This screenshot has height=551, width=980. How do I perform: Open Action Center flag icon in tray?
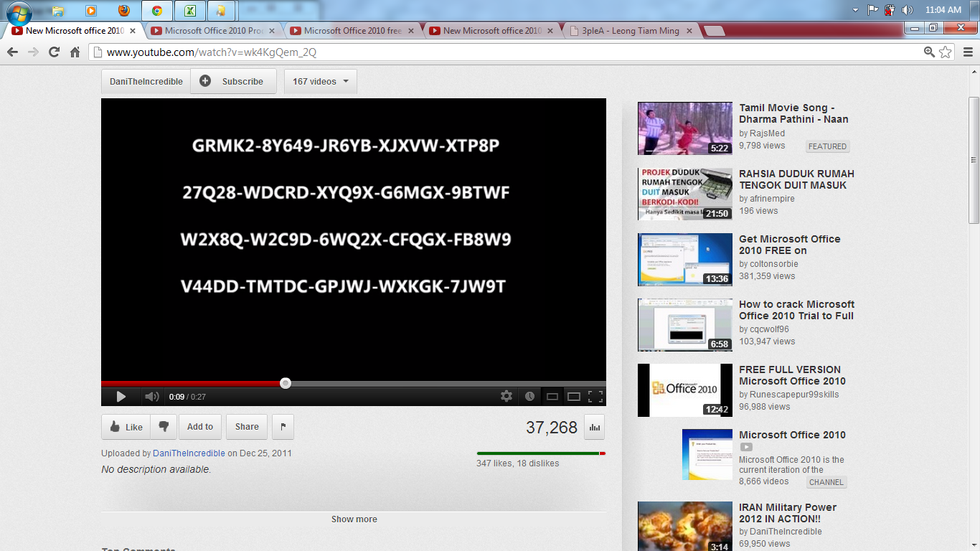[873, 10]
